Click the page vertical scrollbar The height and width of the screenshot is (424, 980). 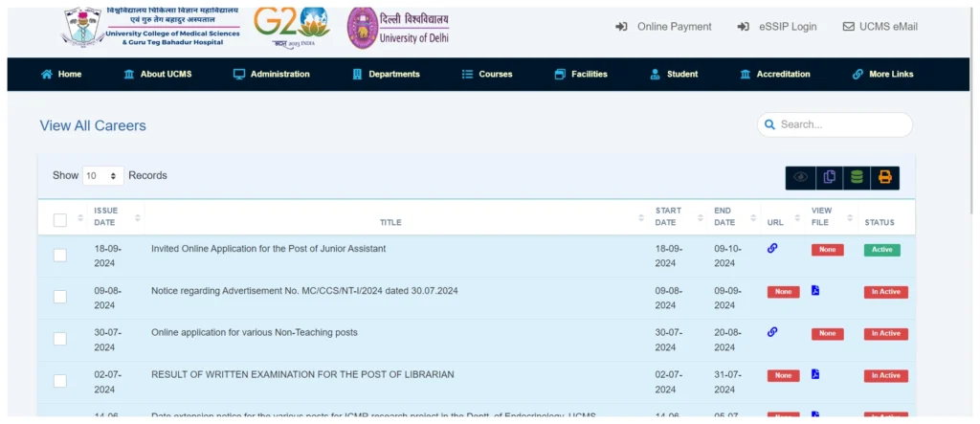click(973, 113)
